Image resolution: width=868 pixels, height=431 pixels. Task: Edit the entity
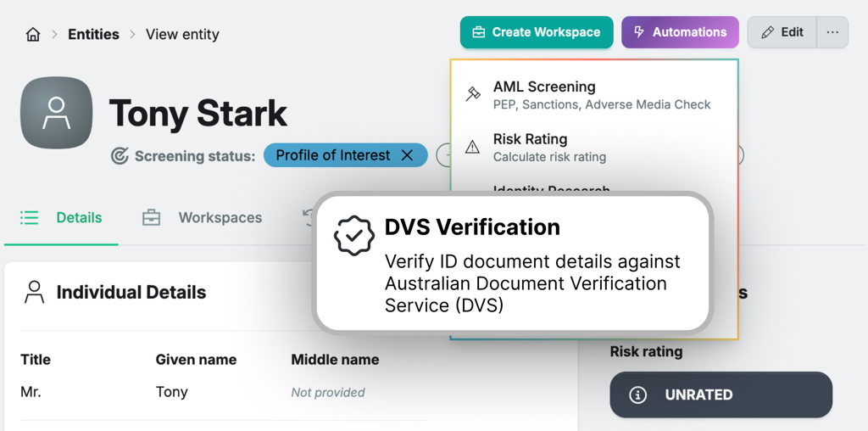[x=782, y=32]
